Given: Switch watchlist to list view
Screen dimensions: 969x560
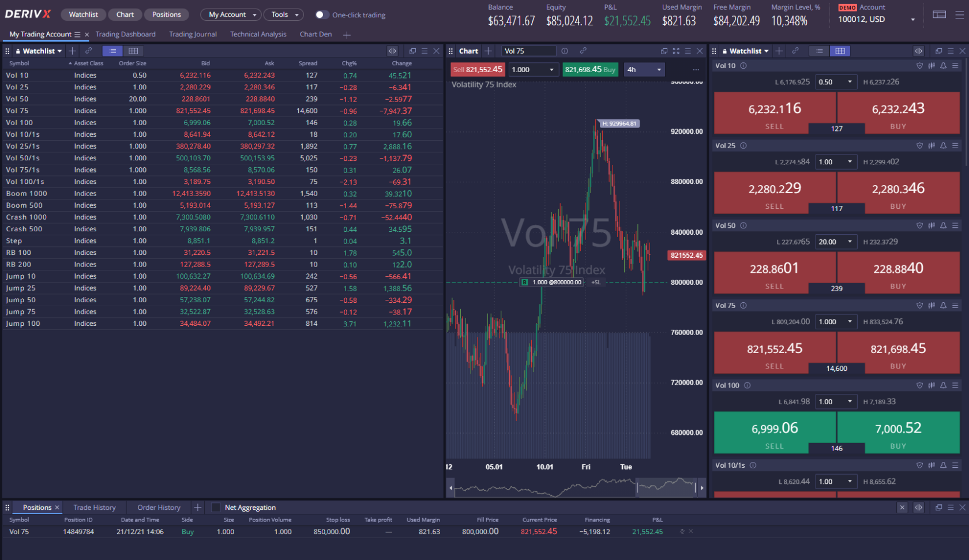Looking at the screenshot, I should pos(818,51).
